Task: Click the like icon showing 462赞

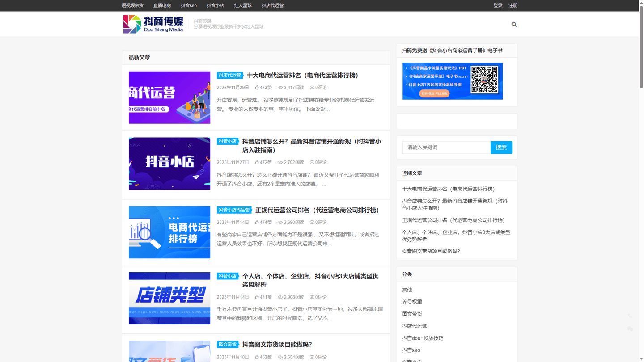Action: [257, 357]
